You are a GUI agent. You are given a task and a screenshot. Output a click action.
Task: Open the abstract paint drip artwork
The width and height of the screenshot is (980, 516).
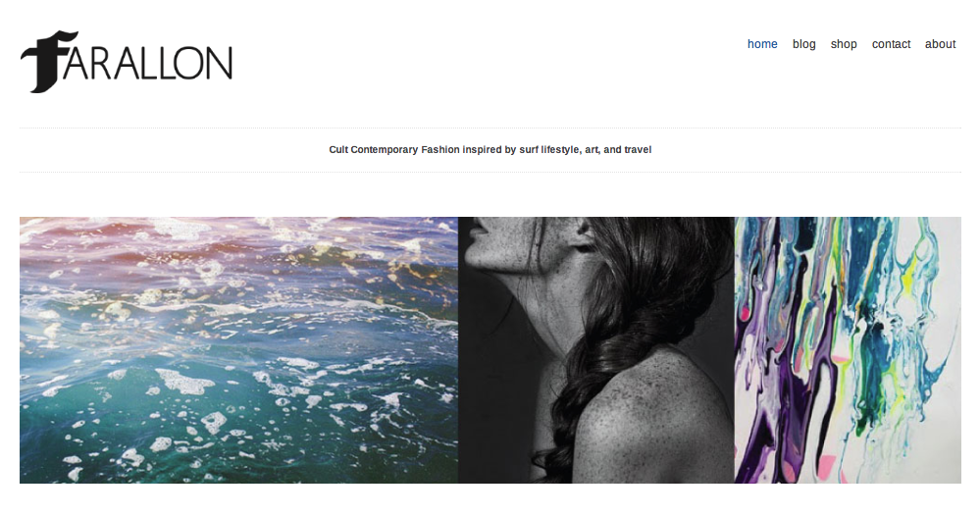click(848, 350)
